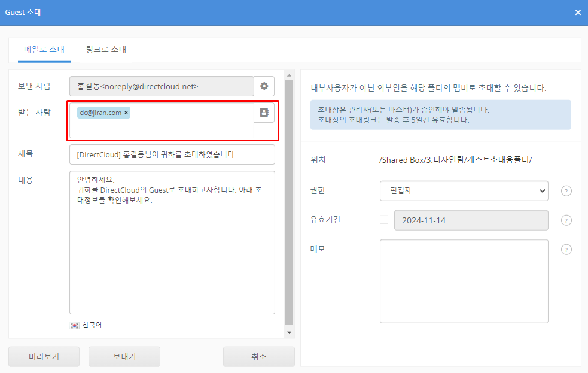Click the 제목 subject field

tap(172, 154)
